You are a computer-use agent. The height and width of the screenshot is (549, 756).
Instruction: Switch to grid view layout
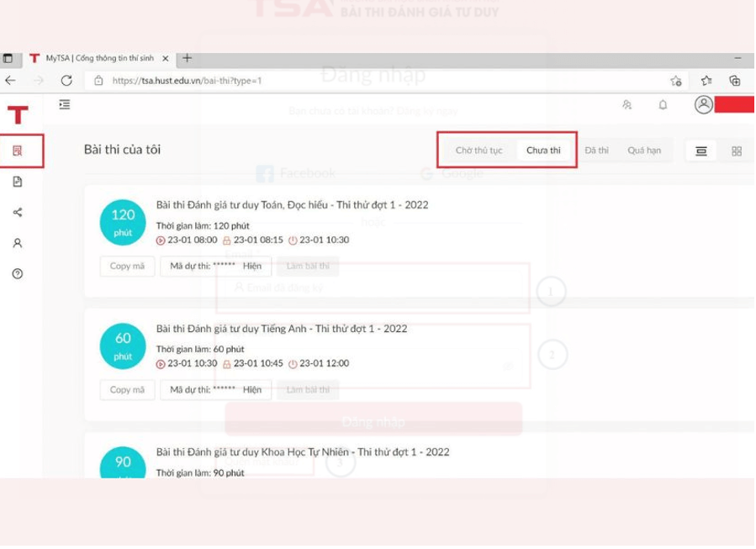737,151
